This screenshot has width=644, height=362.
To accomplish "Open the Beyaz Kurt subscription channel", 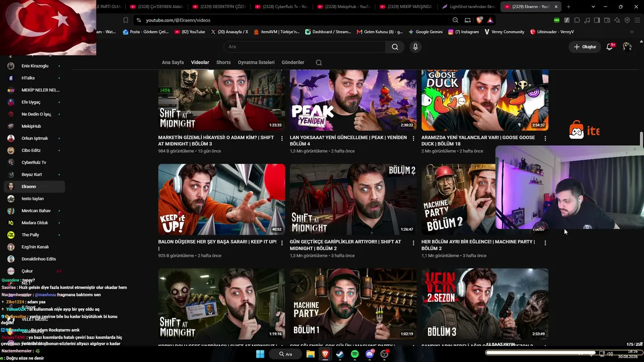I will click(x=34, y=174).
